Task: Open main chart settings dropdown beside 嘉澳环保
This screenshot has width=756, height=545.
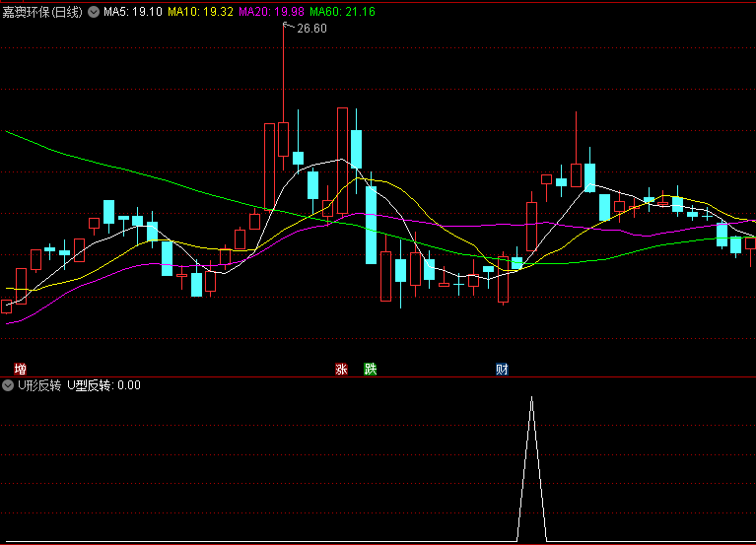Action: (93, 12)
